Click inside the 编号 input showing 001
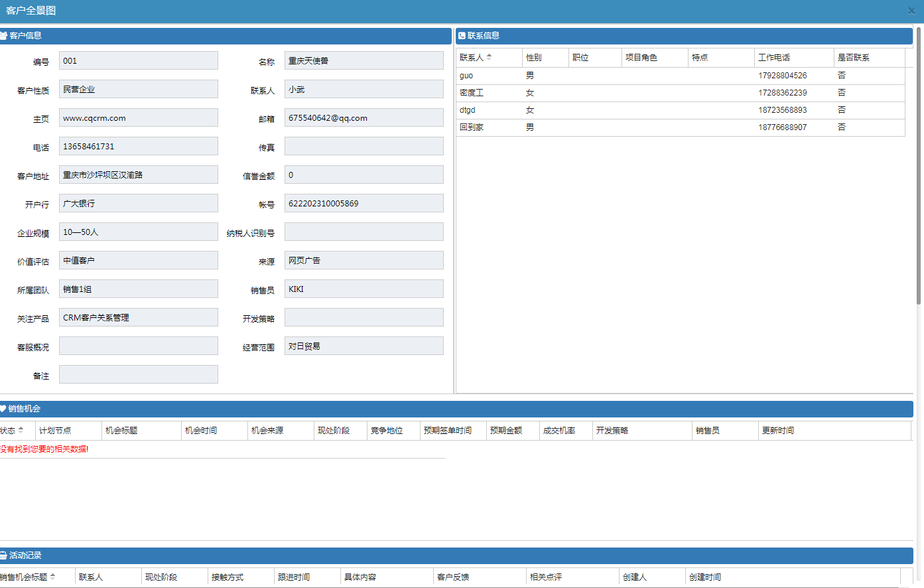Screen dimensions: 924x588 click(138, 60)
